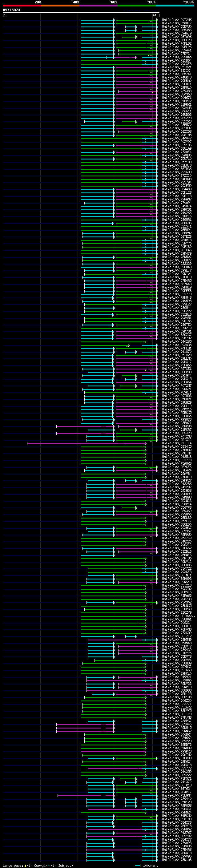
Task: Select hit UniRef100_C0PR90
Action: tap(177, 426)
